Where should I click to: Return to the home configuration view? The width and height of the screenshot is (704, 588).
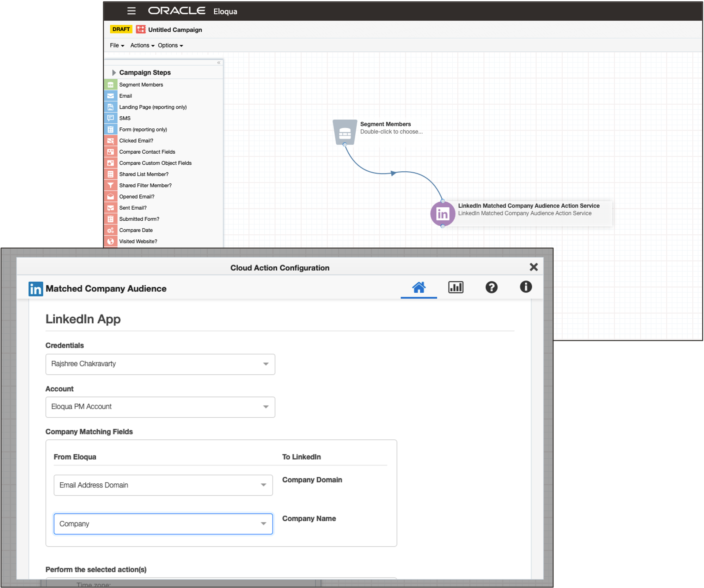point(419,287)
